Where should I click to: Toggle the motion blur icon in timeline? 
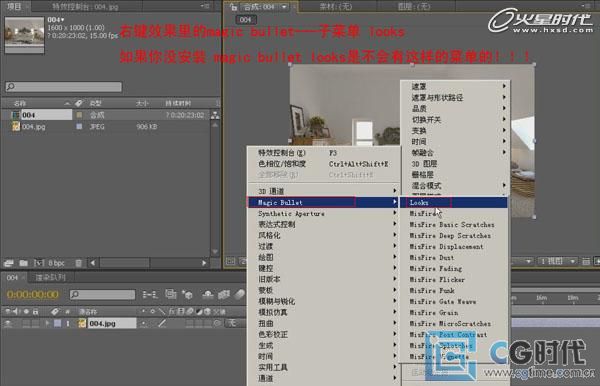(239, 294)
